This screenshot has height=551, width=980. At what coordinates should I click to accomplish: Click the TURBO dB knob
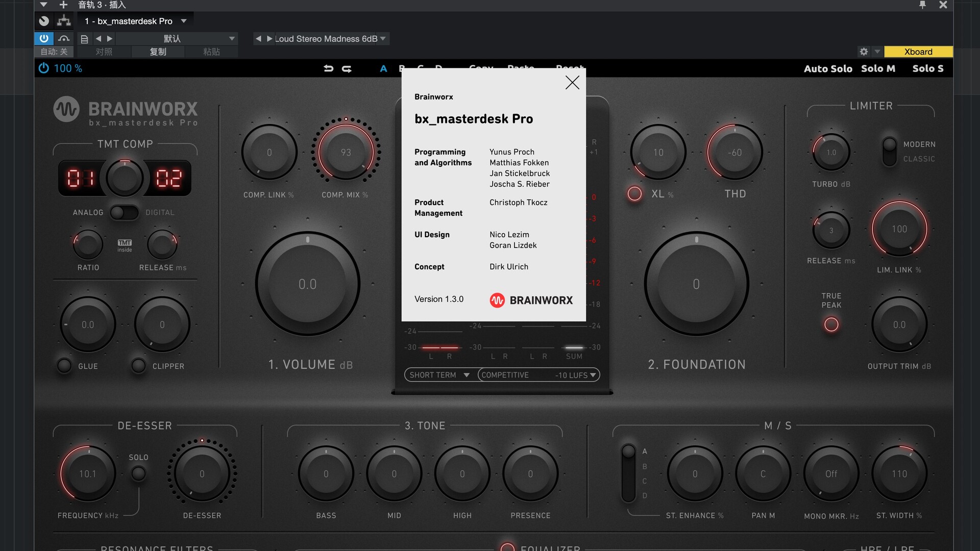(831, 152)
